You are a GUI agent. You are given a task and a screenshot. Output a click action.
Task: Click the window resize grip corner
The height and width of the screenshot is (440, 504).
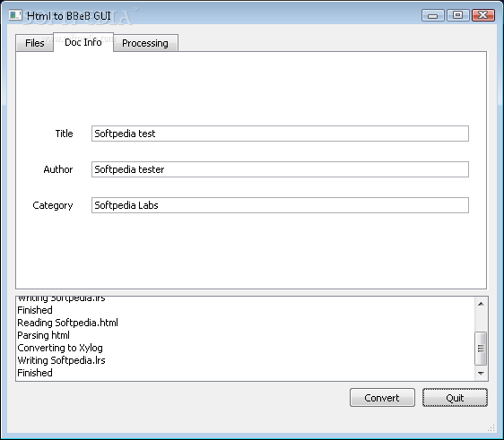tap(491, 427)
